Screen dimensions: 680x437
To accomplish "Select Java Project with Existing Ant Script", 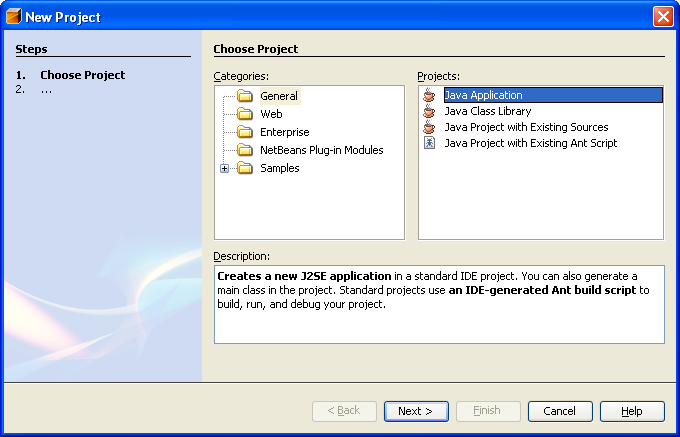I will 530,143.
